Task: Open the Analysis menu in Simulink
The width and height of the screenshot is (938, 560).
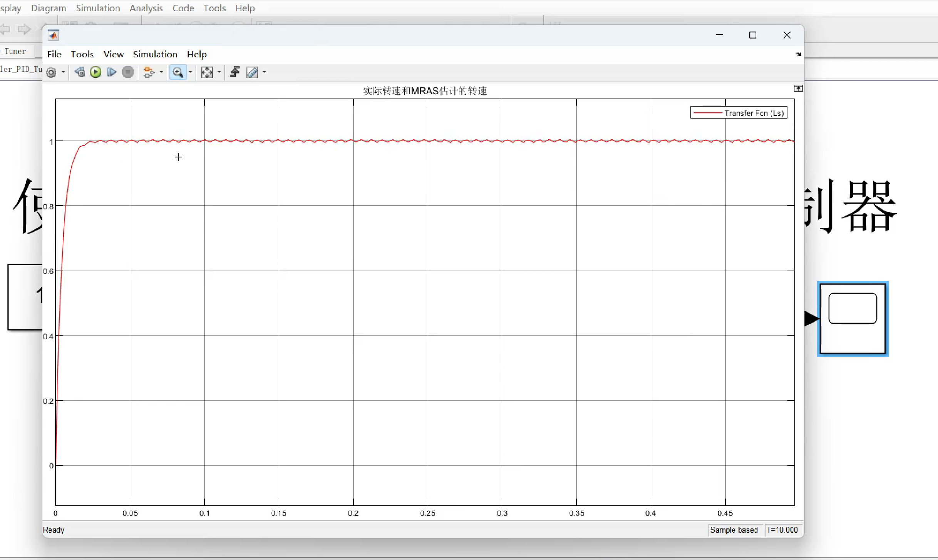Action: click(146, 8)
